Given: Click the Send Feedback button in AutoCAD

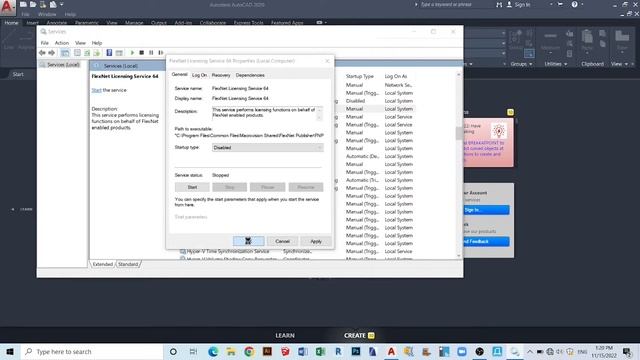Looking at the screenshot, I should click(486, 241).
